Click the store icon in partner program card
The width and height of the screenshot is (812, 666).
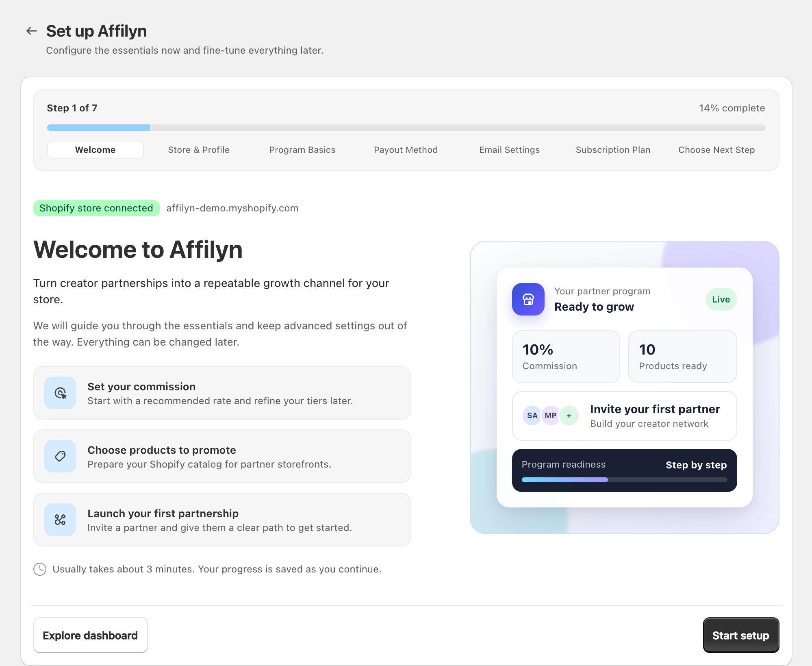(528, 299)
